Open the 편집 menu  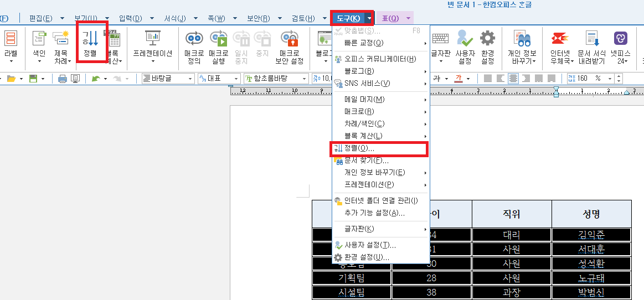[x=41, y=18]
